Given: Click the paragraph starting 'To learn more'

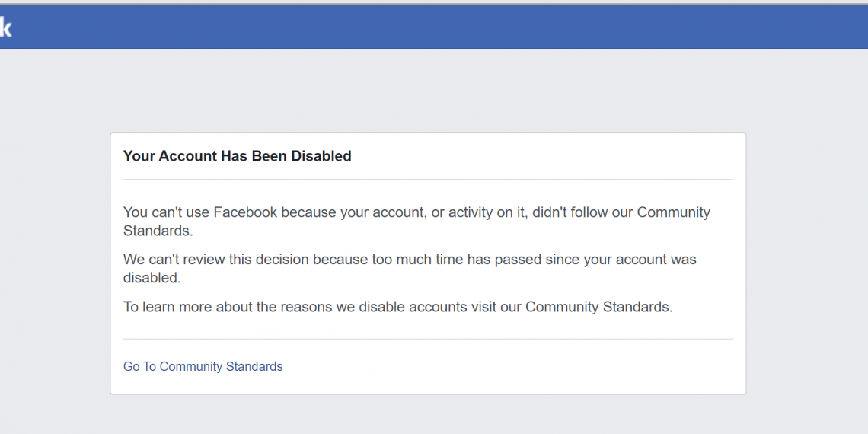Looking at the screenshot, I should click(x=397, y=307).
